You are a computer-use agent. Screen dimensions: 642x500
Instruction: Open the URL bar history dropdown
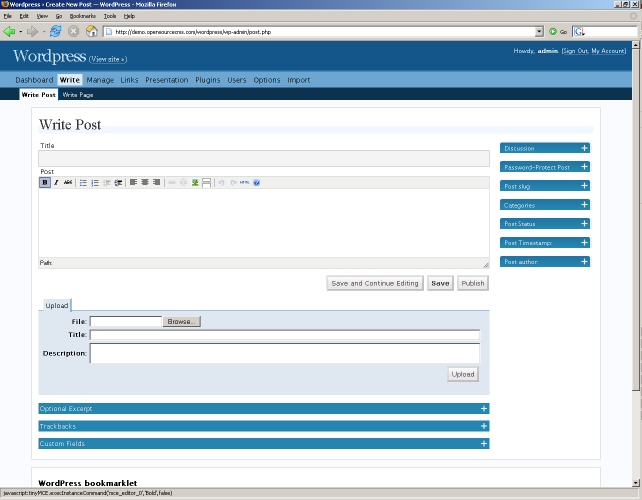pyautogui.click(x=539, y=32)
